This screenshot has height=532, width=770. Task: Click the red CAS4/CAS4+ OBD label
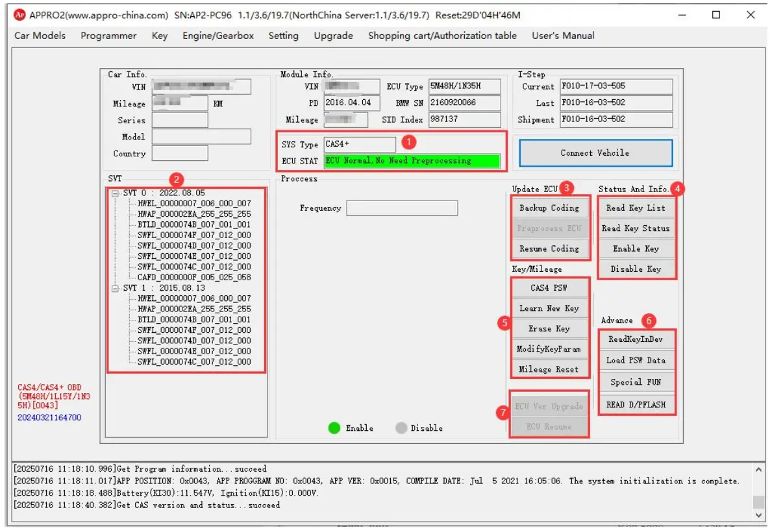tap(54, 396)
